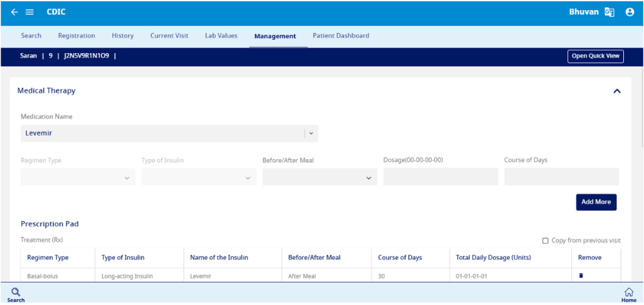Click the 01-01-01-01 dosage cell
644x305 pixels.
tap(472, 276)
